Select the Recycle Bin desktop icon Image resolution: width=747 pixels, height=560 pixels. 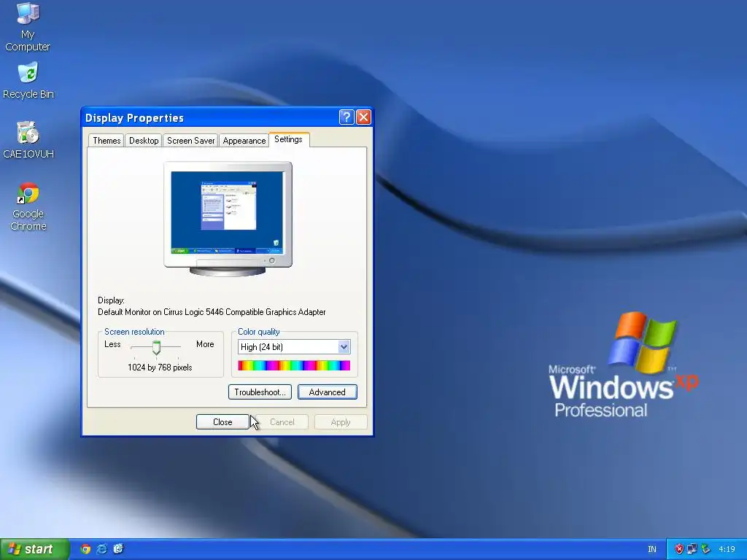click(28, 81)
